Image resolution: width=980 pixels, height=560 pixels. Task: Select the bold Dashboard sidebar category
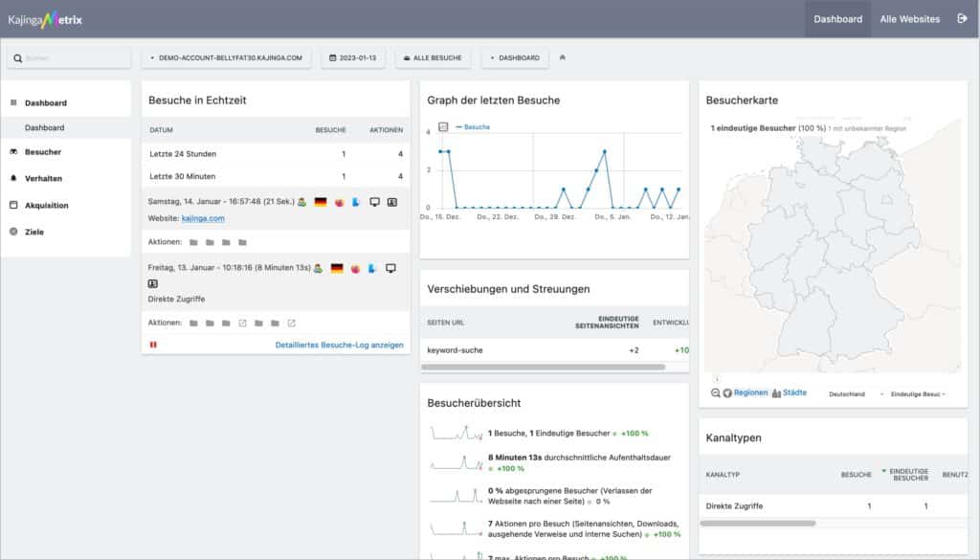coord(46,103)
